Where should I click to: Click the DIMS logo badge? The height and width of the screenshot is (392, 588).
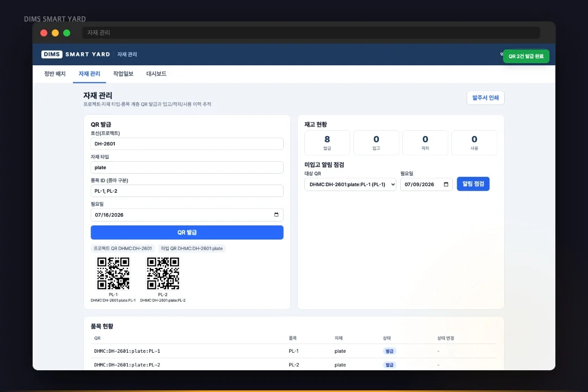[52, 54]
